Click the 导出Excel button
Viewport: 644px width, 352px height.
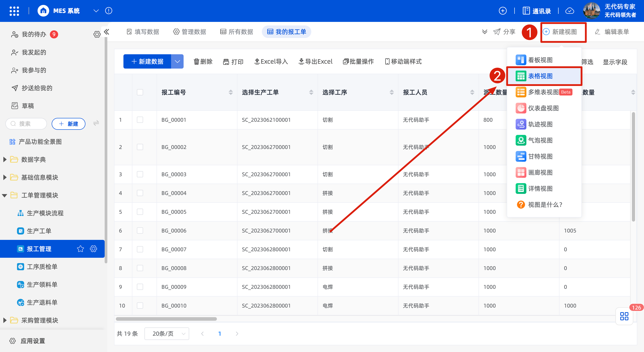316,61
